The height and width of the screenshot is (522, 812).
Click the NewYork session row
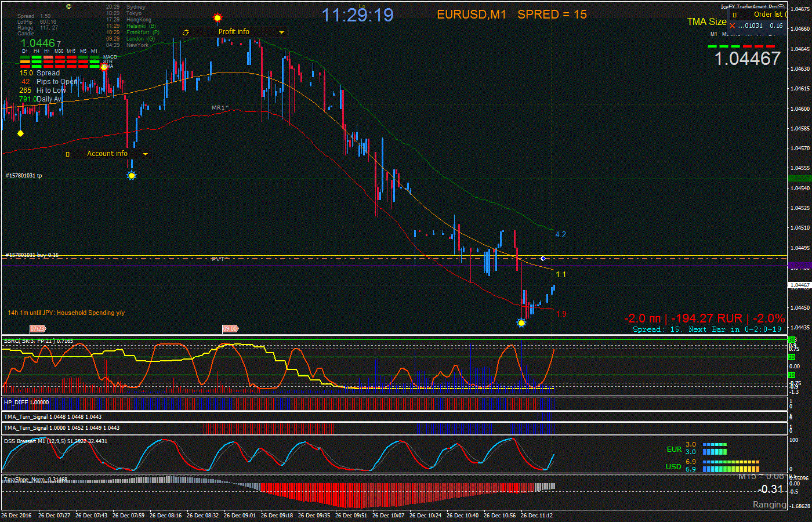(x=128, y=45)
